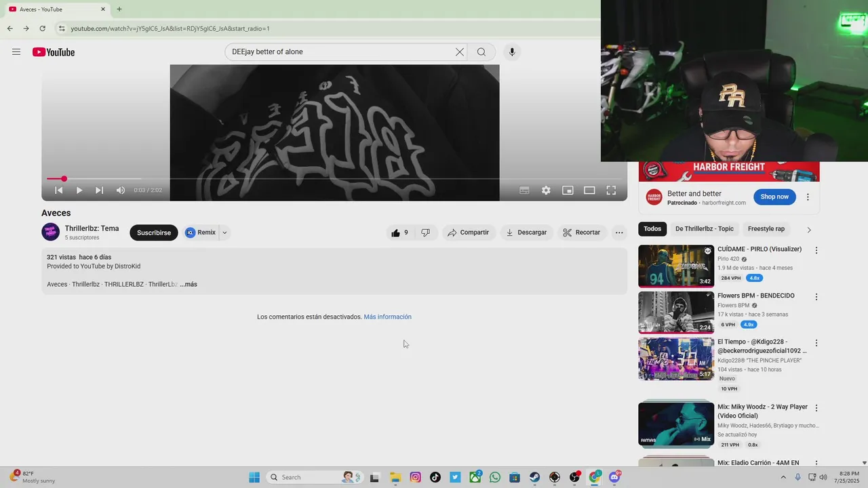Click the red playhead scrubber dot

(64, 179)
